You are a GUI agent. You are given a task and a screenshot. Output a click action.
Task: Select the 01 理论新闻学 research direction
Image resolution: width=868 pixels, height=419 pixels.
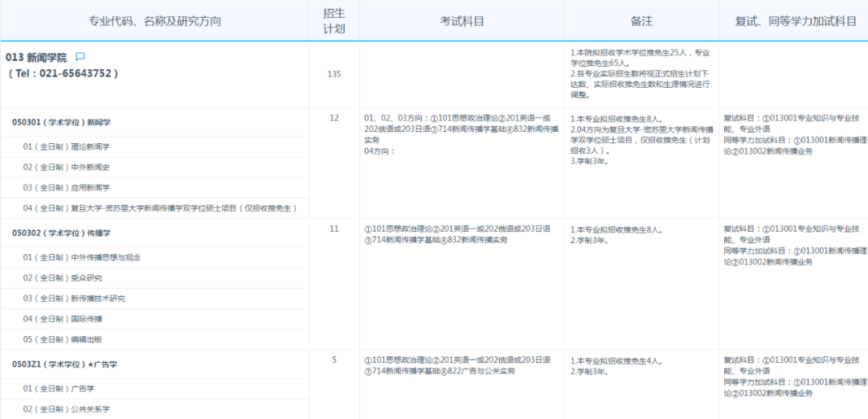[67, 146]
